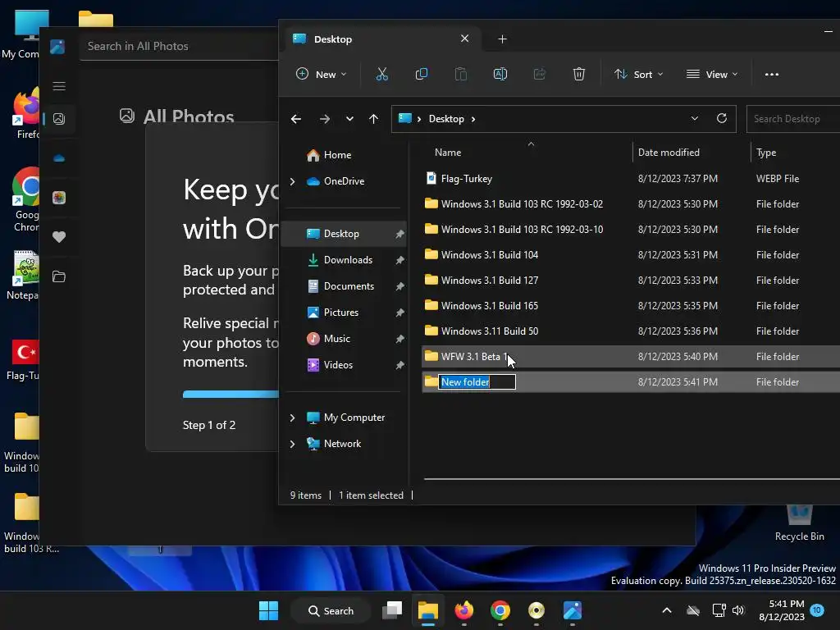Click the Search Desktop field
The image size is (840, 630).
coord(793,119)
